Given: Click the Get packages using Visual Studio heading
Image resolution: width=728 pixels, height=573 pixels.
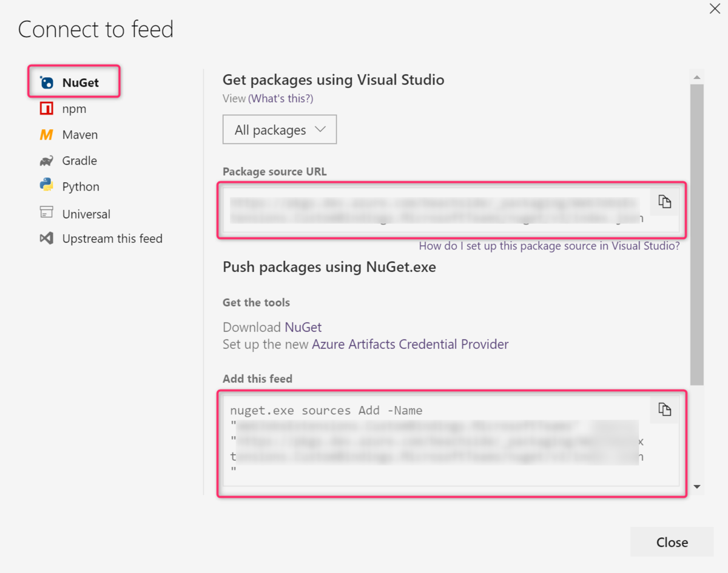Looking at the screenshot, I should 334,80.
